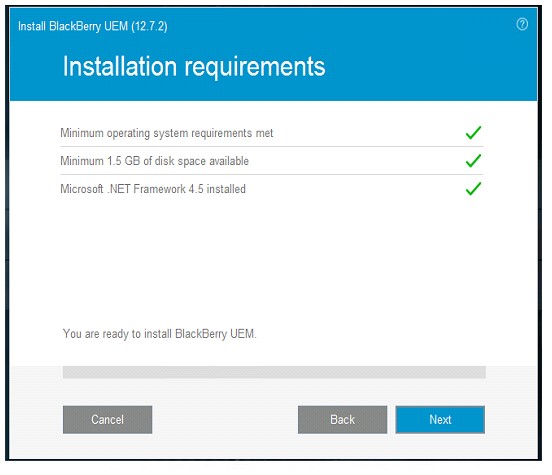Screen dimensions: 552x475
Task: Click the 'Install BlackBerry UEM (12.7.2)' title
Action: click(x=93, y=26)
